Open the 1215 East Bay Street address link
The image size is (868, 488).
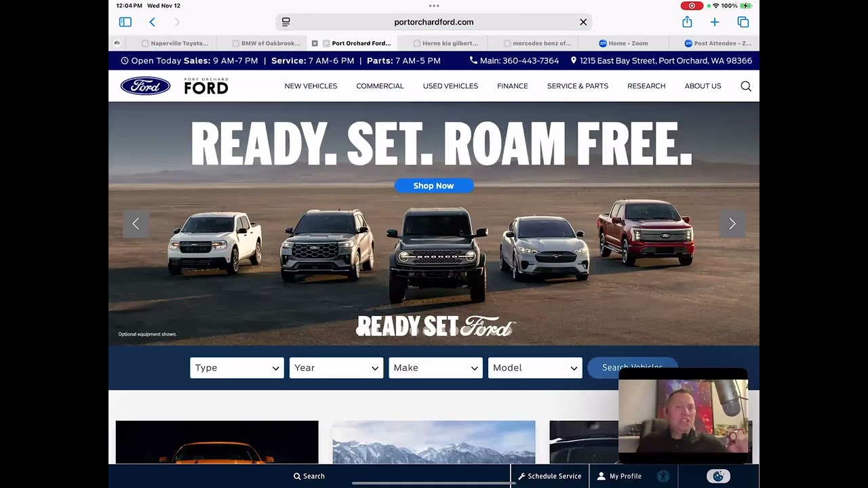pyautogui.click(x=661, y=60)
